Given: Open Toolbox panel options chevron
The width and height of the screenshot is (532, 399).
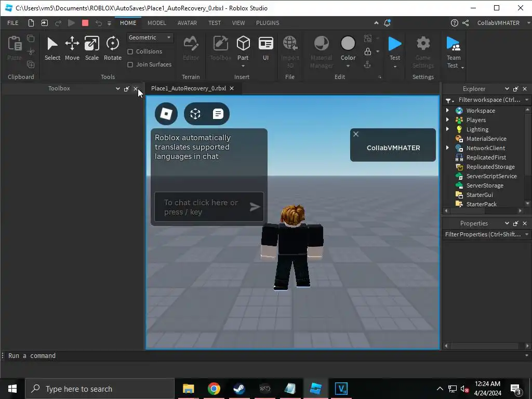Looking at the screenshot, I should point(118,88).
